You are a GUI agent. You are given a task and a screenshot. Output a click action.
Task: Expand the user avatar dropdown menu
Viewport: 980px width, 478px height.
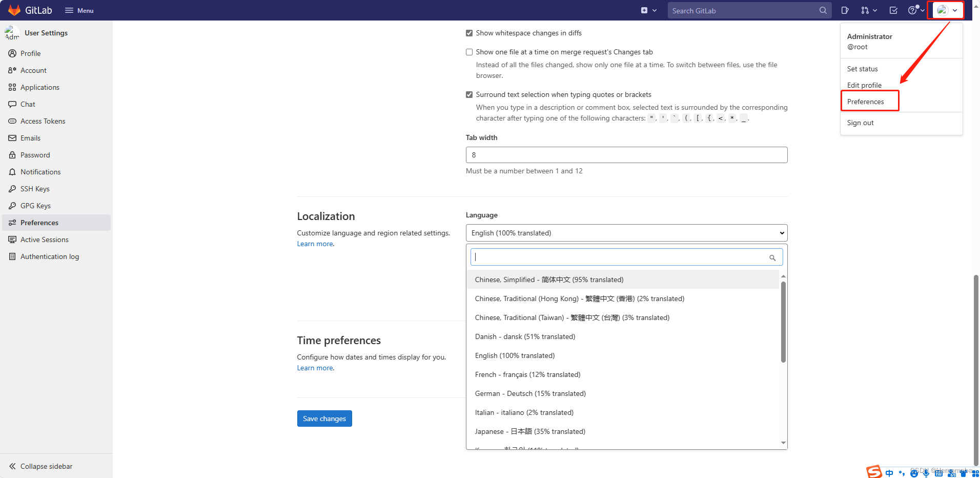(946, 10)
